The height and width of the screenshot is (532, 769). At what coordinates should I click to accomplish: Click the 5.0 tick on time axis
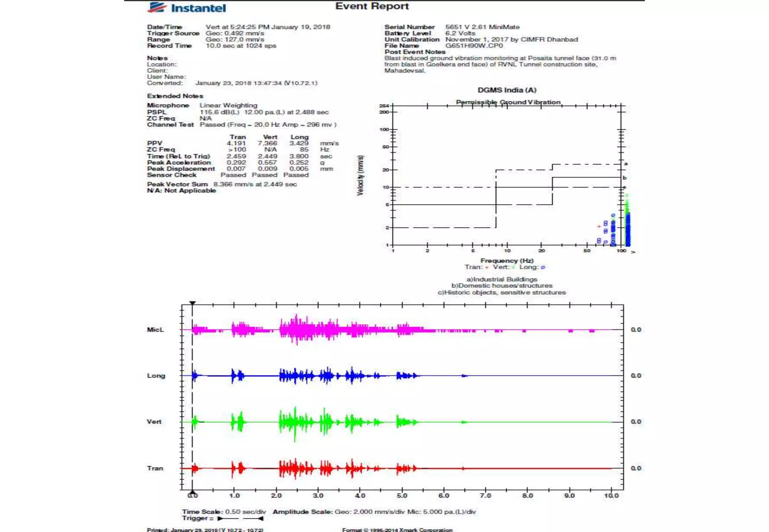[402, 496]
